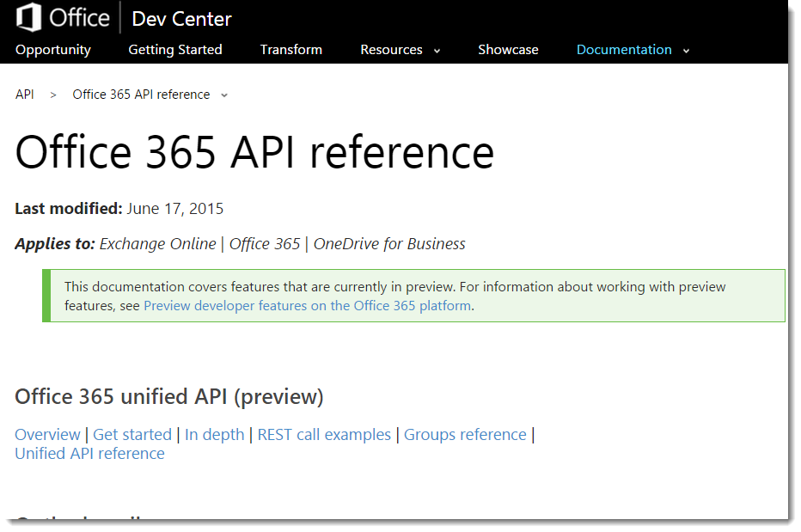Open the Opportunity menu item
Image resolution: width=801 pixels, height=532 pixels.
(53, 50)
